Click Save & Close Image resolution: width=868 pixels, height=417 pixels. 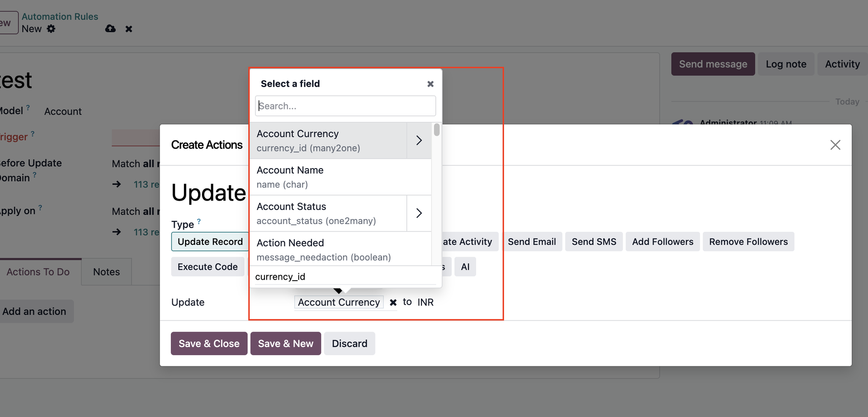[x=209, y=343]
